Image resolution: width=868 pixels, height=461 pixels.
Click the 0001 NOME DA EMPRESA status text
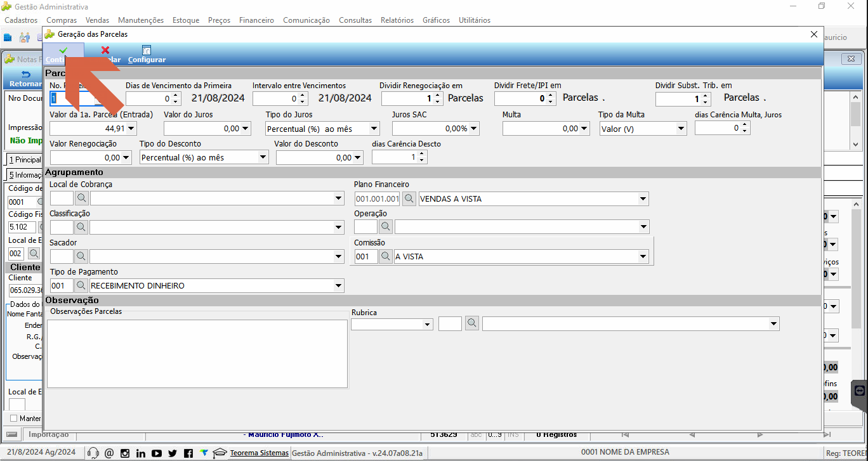point(625,452)
